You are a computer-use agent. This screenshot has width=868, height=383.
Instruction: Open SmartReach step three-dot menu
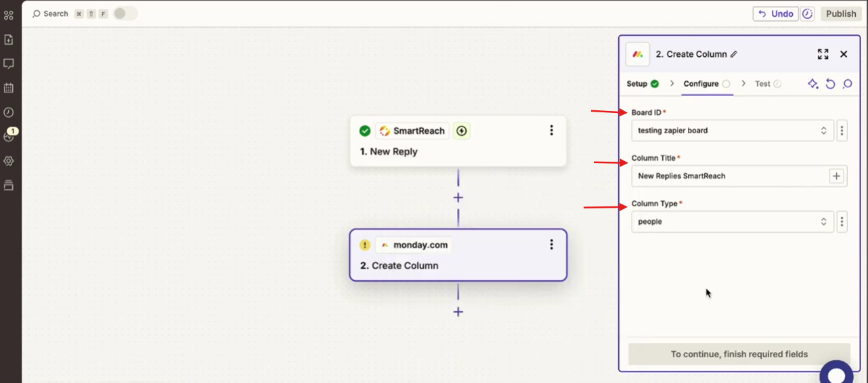(x=552, y=131)
